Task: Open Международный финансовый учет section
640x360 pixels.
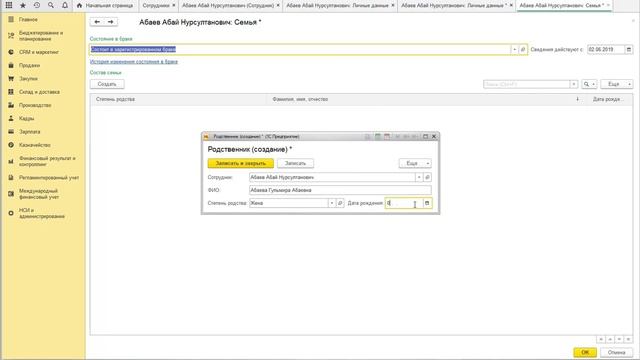Action: [x=39, y=194]
